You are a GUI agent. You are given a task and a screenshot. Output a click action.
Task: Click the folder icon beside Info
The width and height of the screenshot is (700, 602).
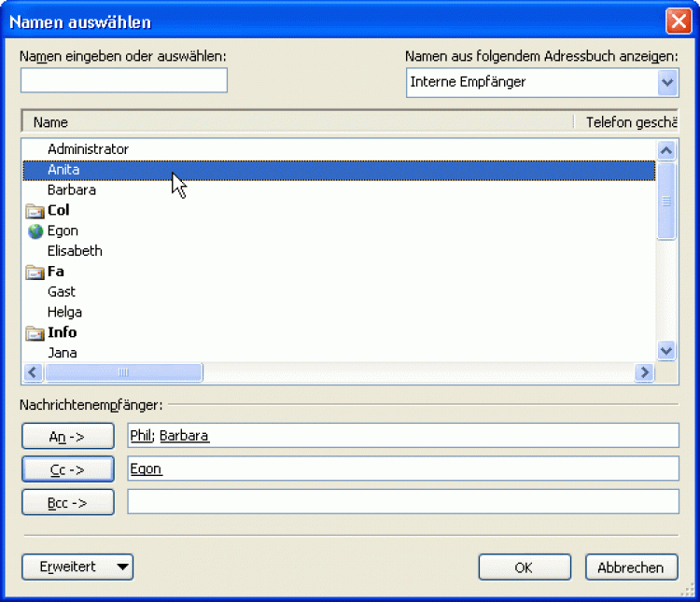(x=35, y=333)
